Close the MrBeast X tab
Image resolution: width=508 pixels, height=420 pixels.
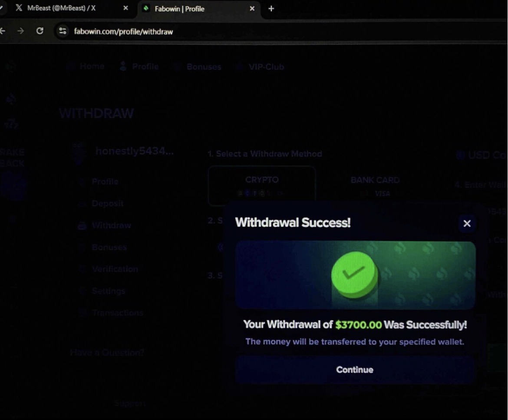coord(126,8)
